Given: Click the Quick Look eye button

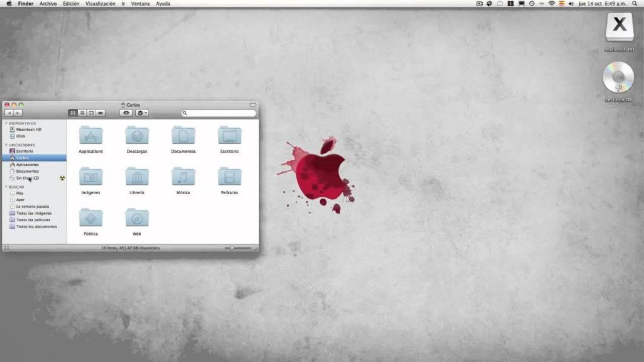Looking at the screenshot, I should 126,113.
